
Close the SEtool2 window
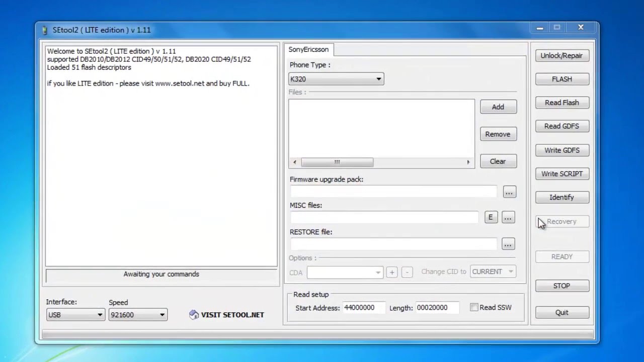(581, 28)
